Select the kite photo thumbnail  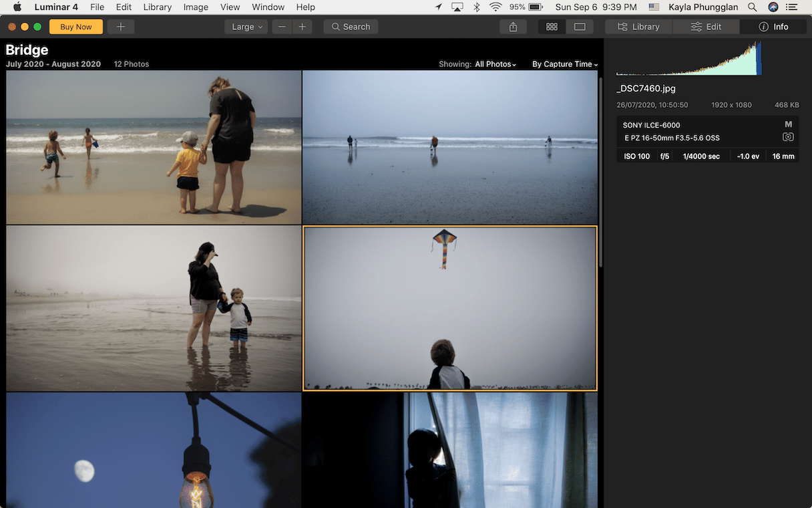click(449, 308)
